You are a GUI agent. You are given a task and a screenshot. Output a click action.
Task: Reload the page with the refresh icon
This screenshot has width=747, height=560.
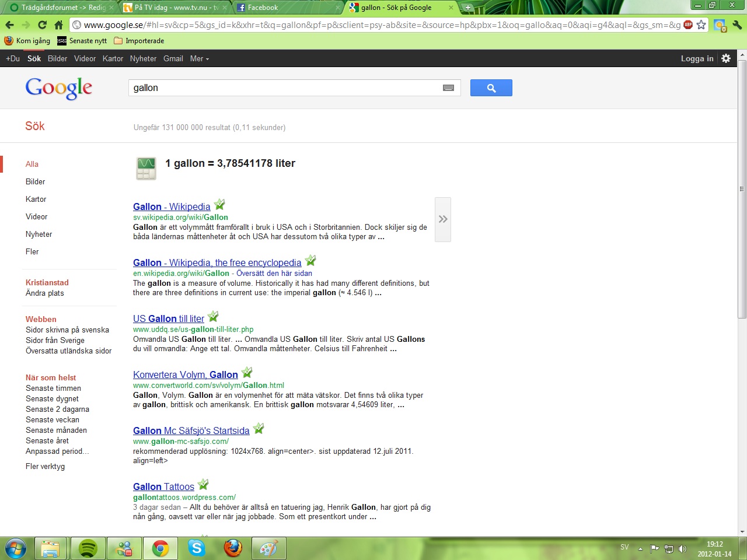[42, 25]
